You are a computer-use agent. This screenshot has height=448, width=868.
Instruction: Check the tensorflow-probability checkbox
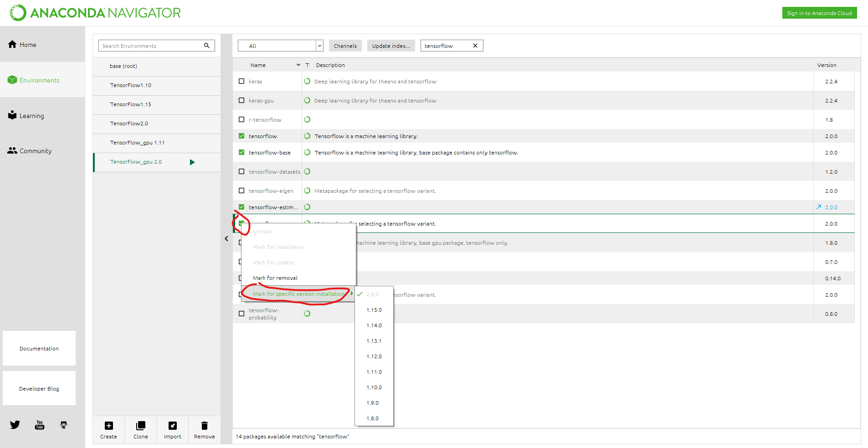(x=241, y=314)
